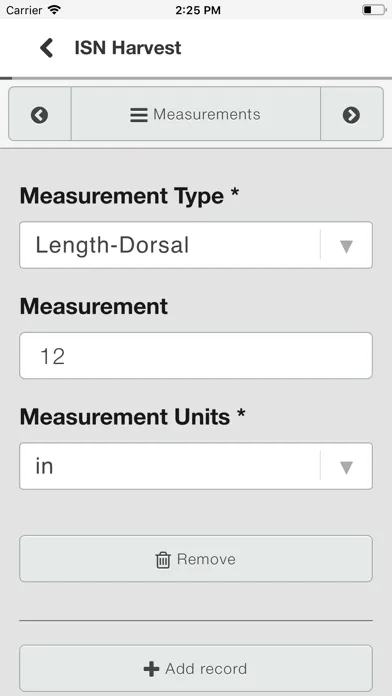Tap the Measurement Type label
This screenshot has width=392, height=696.
pos(130,196)
